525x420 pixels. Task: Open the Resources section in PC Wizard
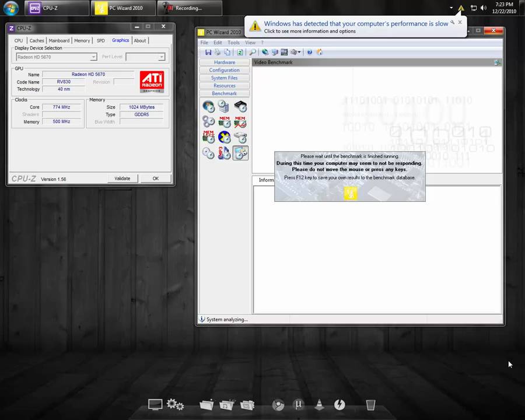click(225, 86)
